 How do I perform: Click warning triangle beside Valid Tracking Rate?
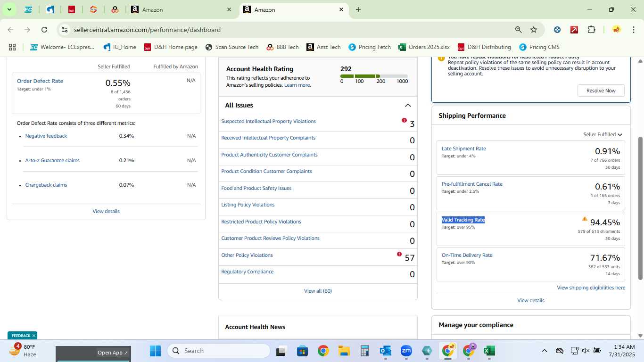[585, 219]
